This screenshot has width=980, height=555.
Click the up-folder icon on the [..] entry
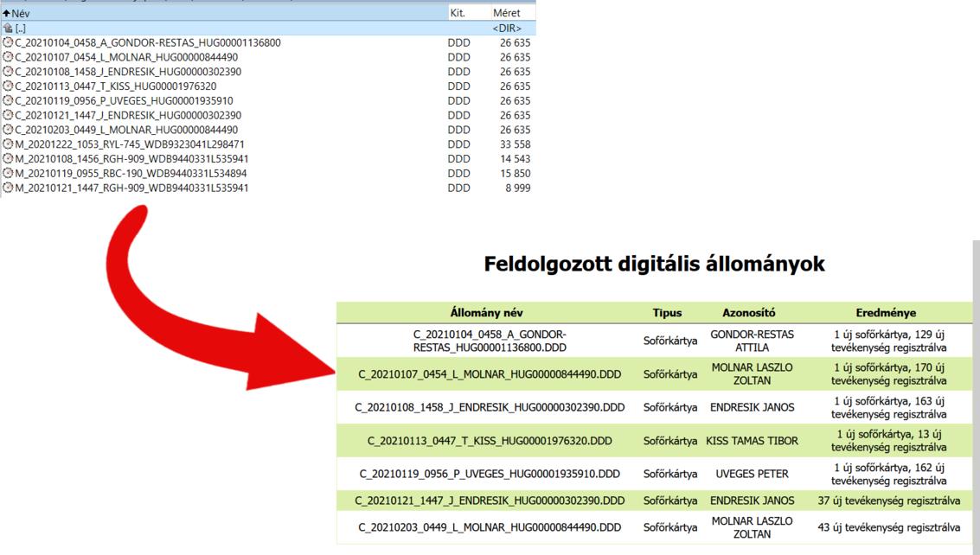6,27
